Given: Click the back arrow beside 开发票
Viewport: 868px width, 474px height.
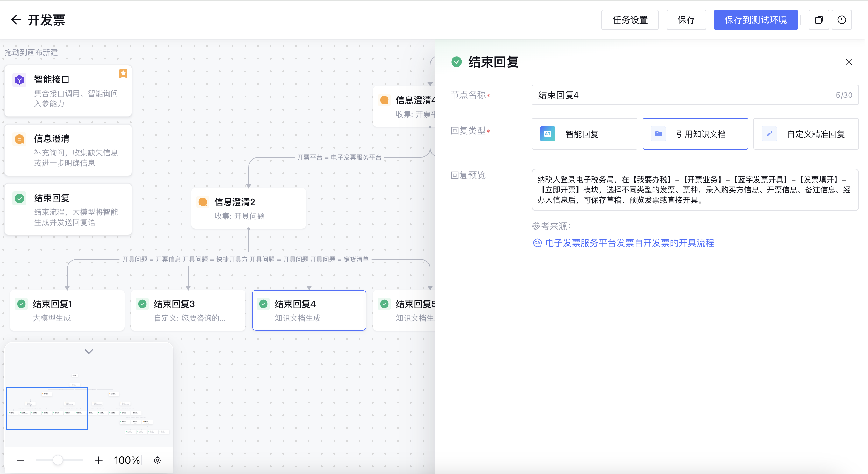Looking at the screenshot, I should click(x=16, y=20).
